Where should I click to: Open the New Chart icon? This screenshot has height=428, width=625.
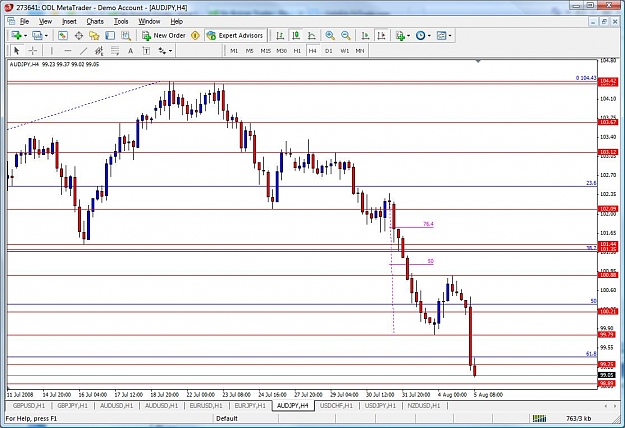pos(16,35)
